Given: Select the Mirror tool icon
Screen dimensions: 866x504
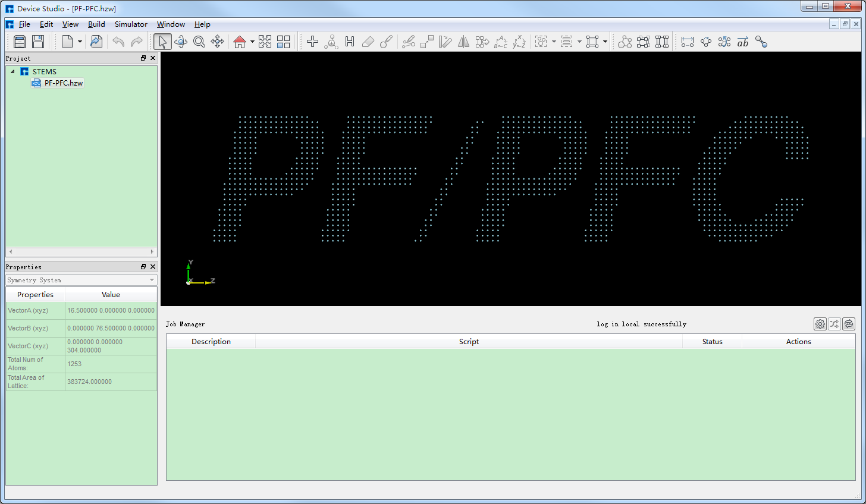Looking at the screenshot, I should [463, 42].
